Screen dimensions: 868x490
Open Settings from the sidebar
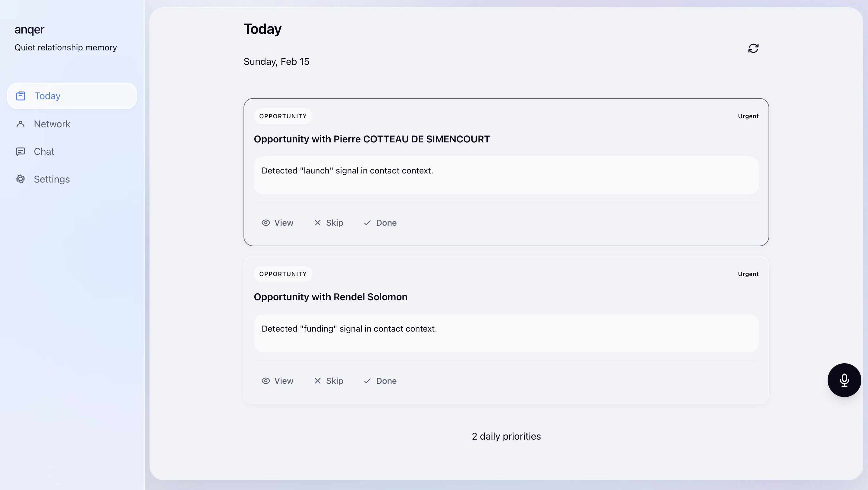click(x=52, y=179)
